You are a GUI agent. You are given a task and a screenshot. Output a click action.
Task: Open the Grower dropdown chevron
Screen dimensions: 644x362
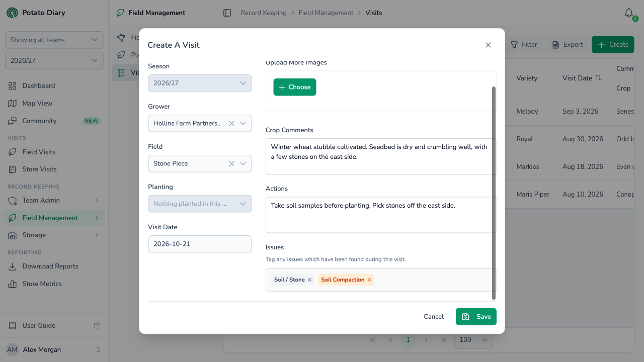(x=243, y=123)
